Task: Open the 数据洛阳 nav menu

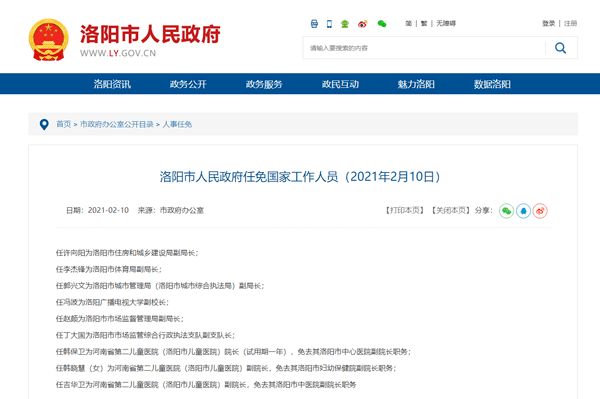Action: pyautogui.click(x=492, y=84)
